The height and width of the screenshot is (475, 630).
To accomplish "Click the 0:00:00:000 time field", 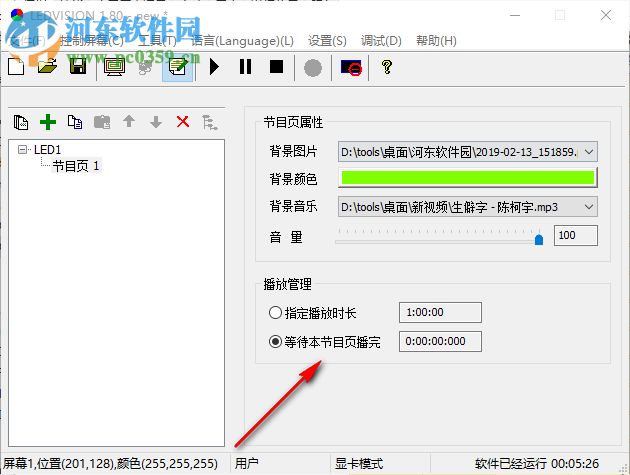I will 440,342.
